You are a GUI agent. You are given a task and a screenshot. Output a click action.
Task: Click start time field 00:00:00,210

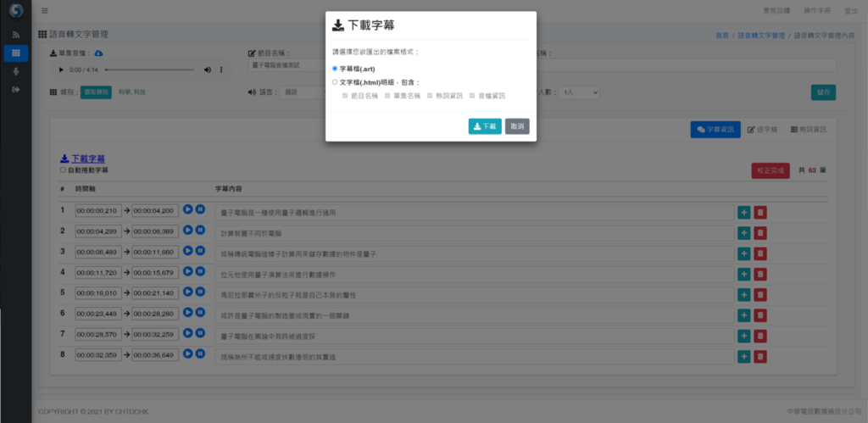pyautogui.click(x=98, y=210)
